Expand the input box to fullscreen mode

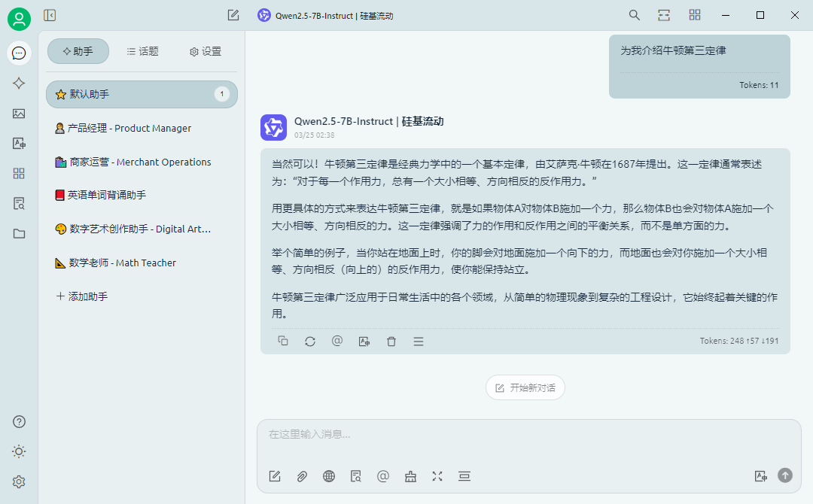[437, 476]
